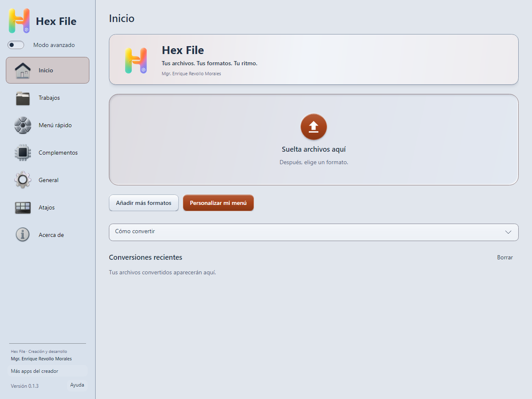Toggle the Modo avanzado switch
Viewport: 532px width, 399px height.
click(16, 45)
